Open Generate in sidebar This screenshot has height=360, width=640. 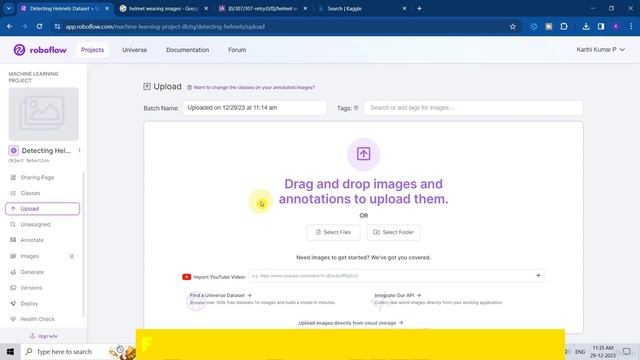click(x=32, y=272)
